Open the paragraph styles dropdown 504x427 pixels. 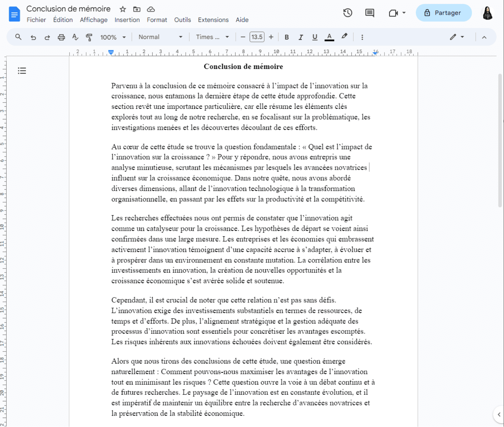160,37
